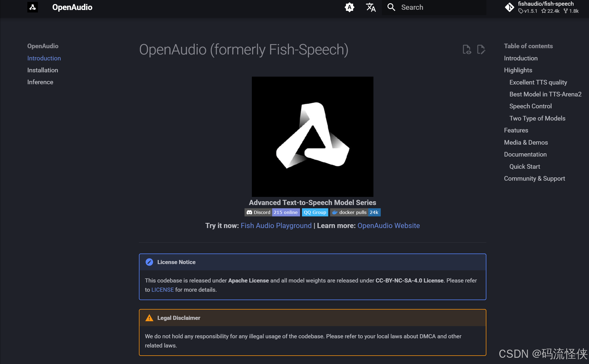The image size is (589, 364).
Task: Open the LICENSE link in notice
Action: 162,290
